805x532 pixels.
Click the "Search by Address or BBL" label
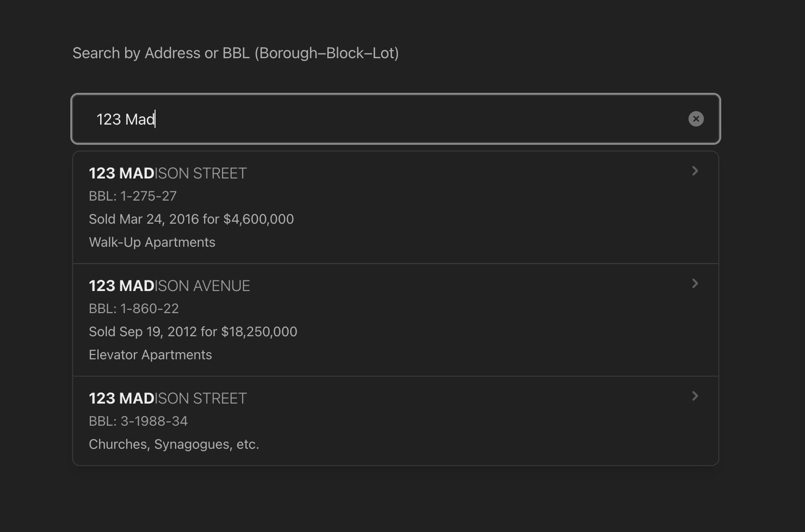click(x=235, y=53)
